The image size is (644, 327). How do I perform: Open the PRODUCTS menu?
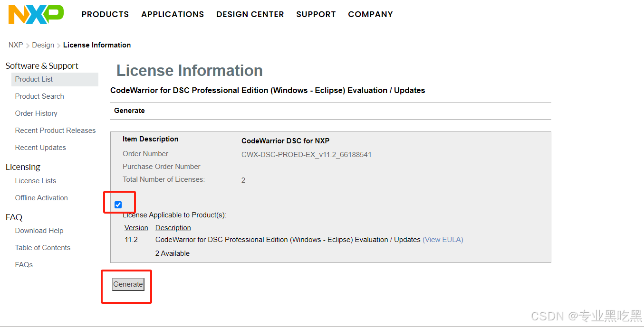click(x=105, y=14)
